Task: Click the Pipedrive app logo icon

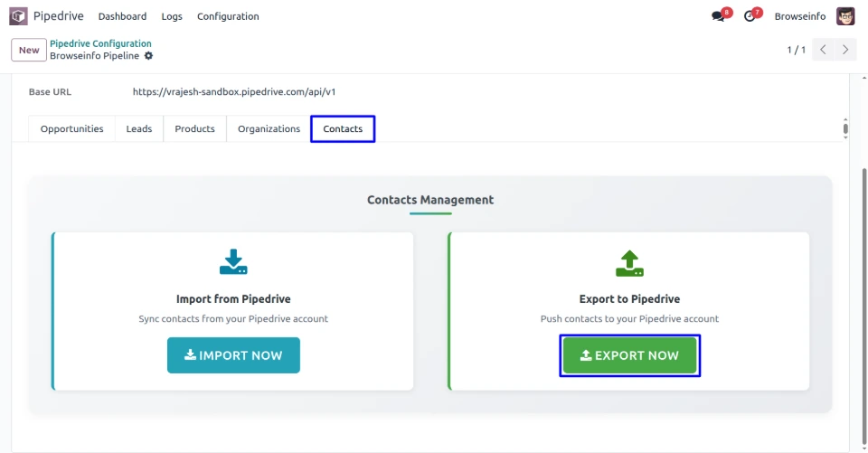Action: (x=18, y=16)
